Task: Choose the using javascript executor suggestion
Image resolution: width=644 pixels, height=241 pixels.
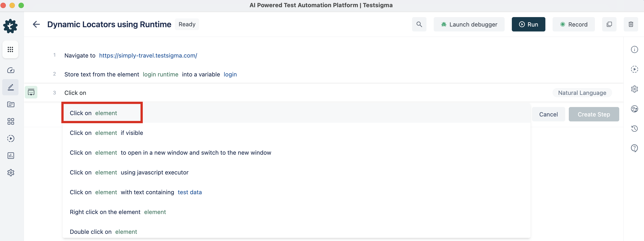Action: click(x=296, y=172)
